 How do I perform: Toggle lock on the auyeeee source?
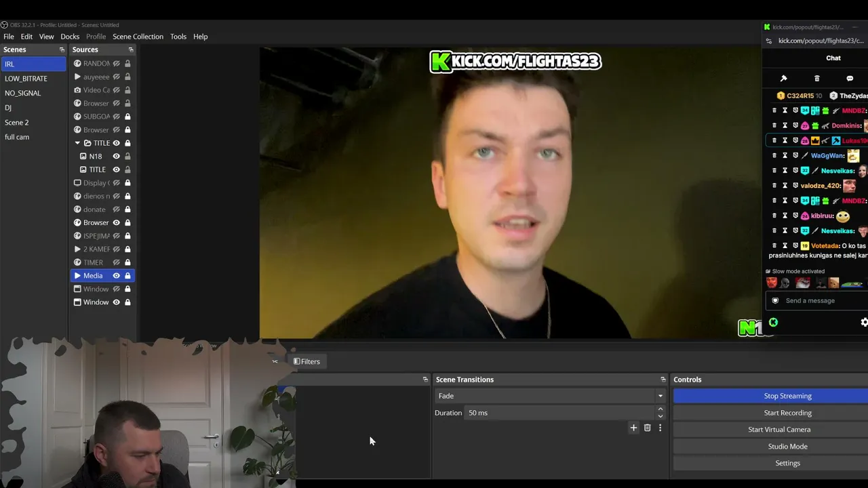tap(127, 77)
